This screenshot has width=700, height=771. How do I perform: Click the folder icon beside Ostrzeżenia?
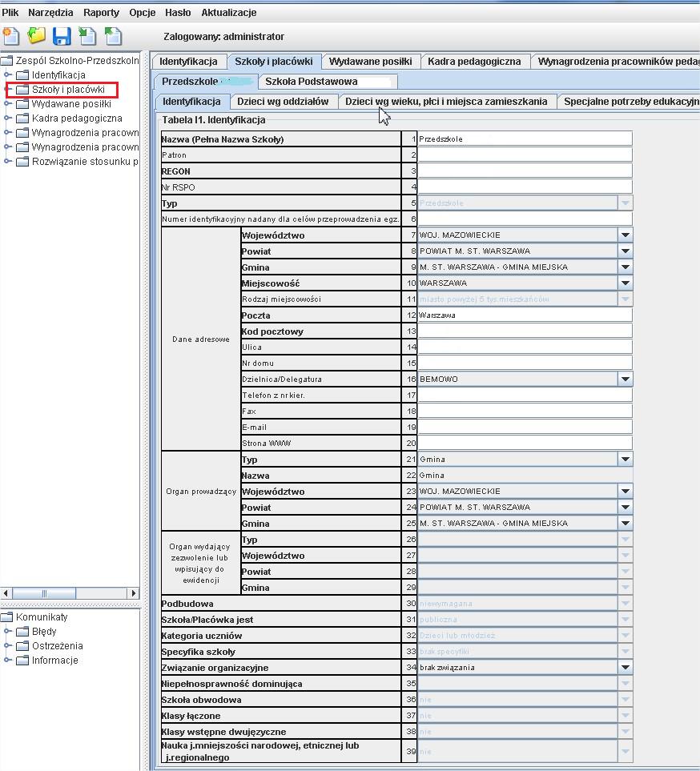pyautogui.click(x=22, y=645)
